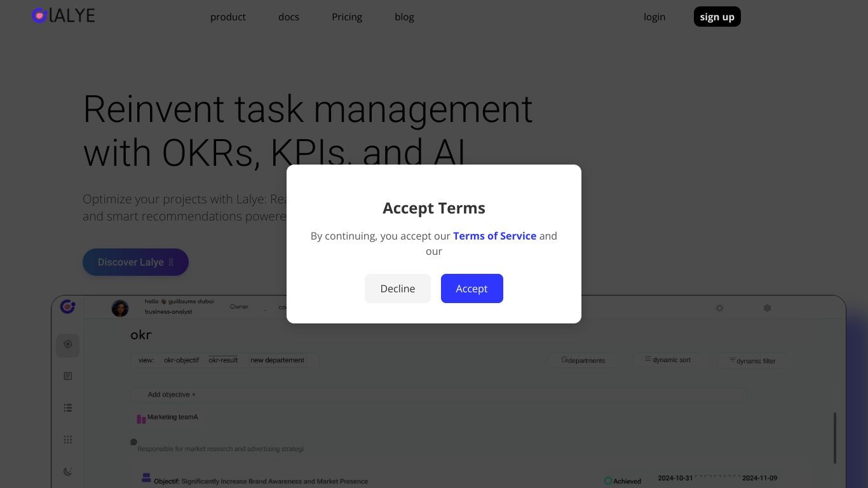Click the end date 2024-11-09
This screenshot has height=488, width=868.
pos(760,478)
